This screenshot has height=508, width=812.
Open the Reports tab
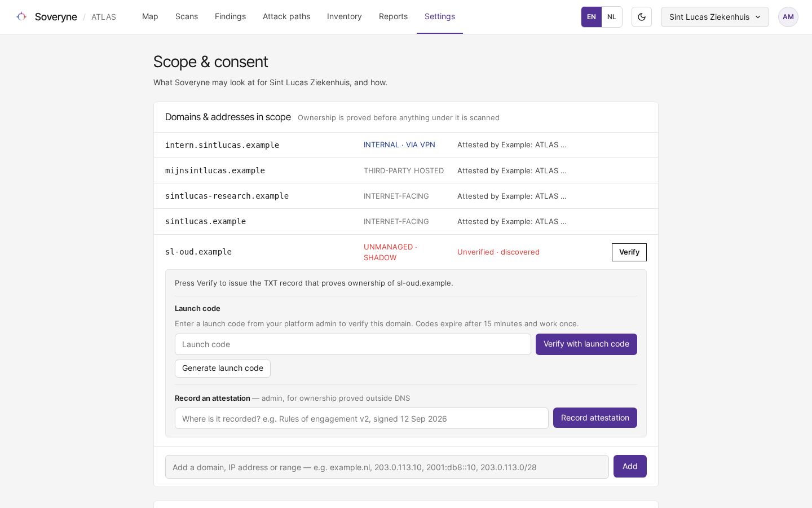coord(393,17)
